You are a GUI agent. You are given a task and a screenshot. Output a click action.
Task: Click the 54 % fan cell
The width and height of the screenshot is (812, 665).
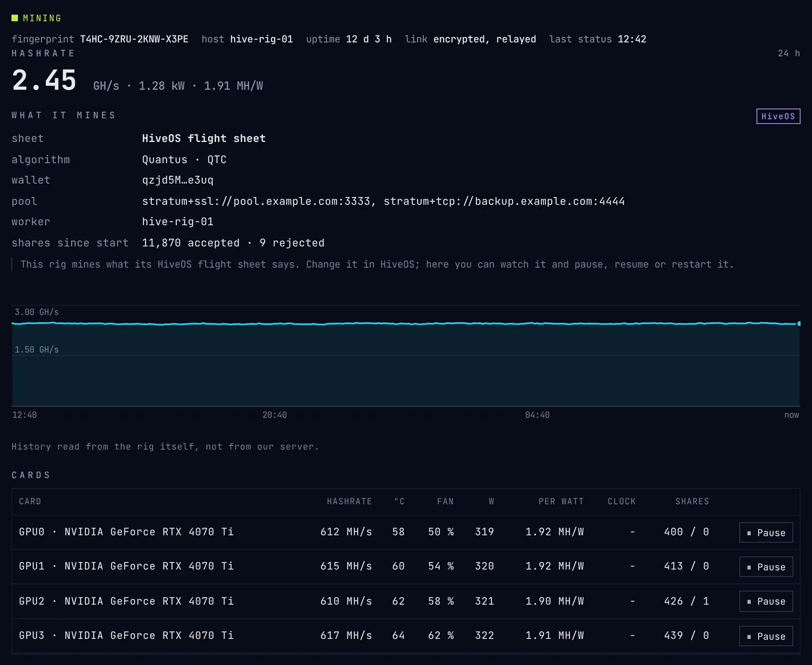tap(441, 566)
